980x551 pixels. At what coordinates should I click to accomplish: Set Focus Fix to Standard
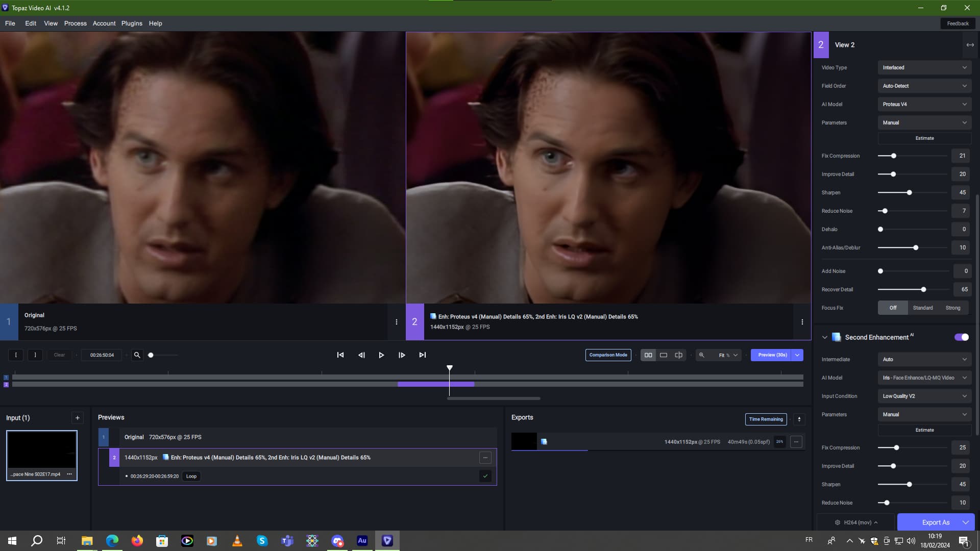tap(922, 308)
